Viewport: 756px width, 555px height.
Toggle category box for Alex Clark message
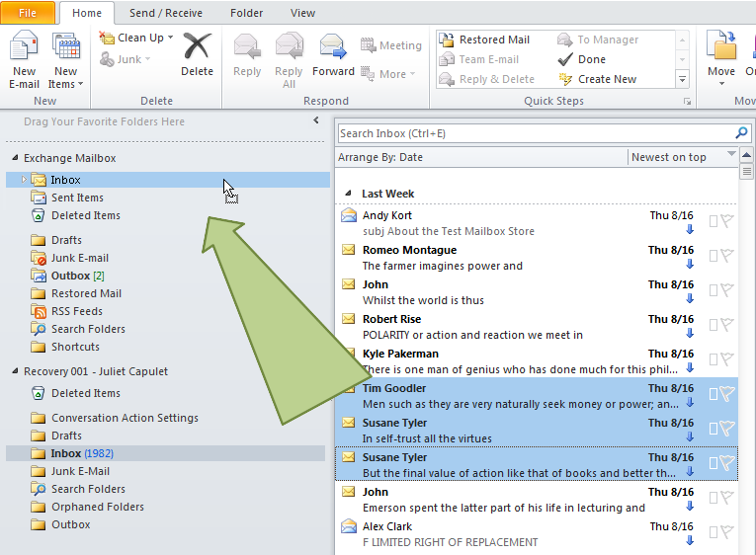tap(714, 532)
